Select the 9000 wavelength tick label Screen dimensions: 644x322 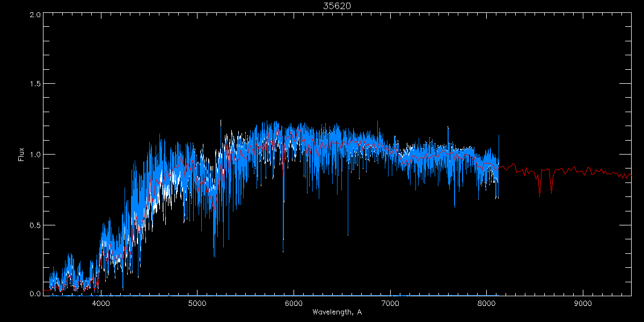(583, 302)
